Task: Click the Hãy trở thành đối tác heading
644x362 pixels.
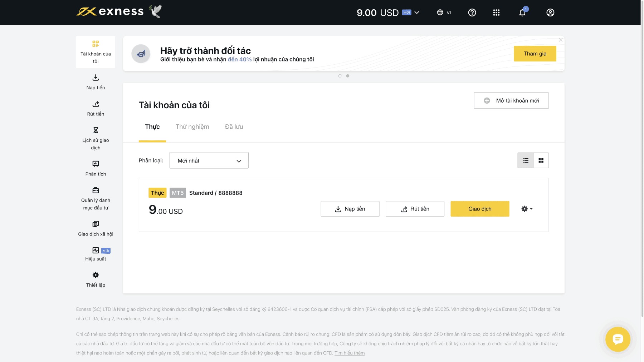Action: 205,51
